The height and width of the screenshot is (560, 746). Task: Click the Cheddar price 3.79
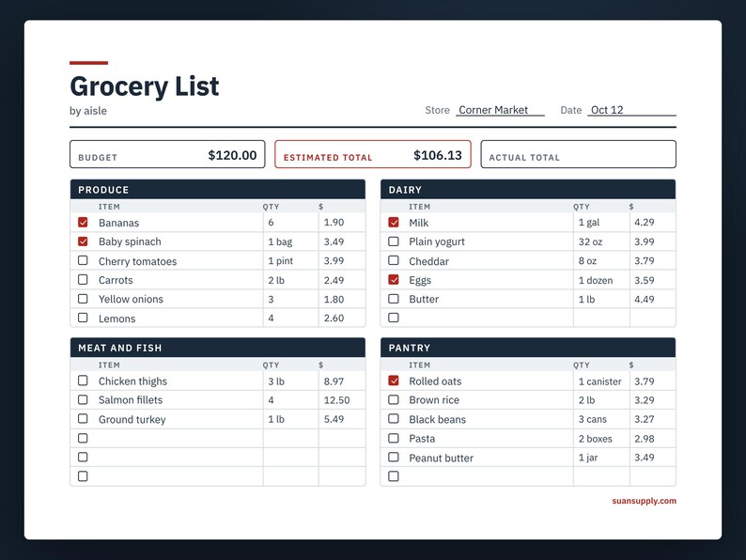pos(645,260)
